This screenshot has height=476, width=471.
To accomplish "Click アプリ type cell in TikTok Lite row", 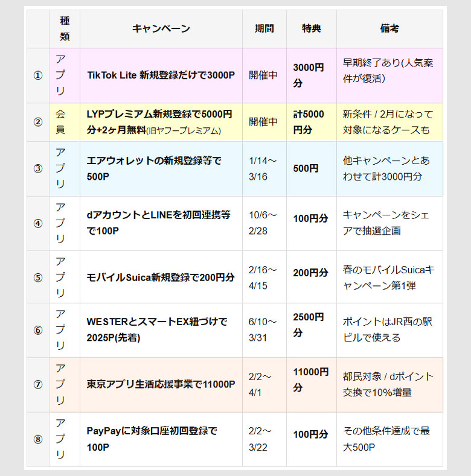I will tap(65, 75).
